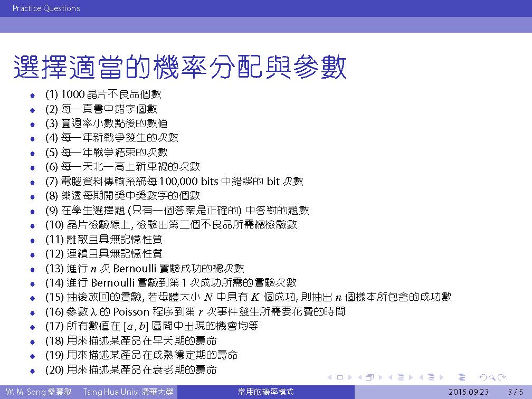532x399 pixels.
Task: Click the slide heading 選擇適當的機率分配與參數
Action: tap(179, 68)
